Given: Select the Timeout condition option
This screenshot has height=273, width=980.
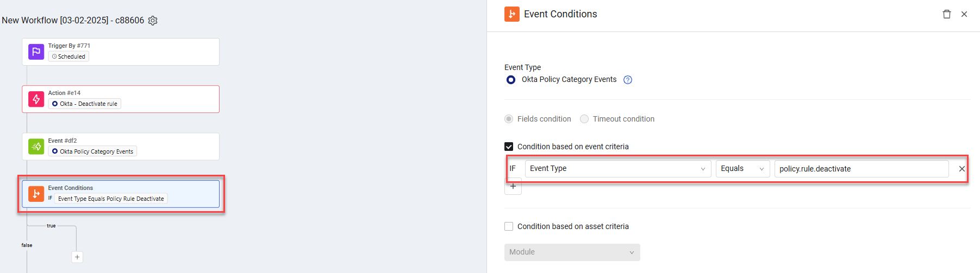Looking at the screenshot, I should click(x=584, y=119).
